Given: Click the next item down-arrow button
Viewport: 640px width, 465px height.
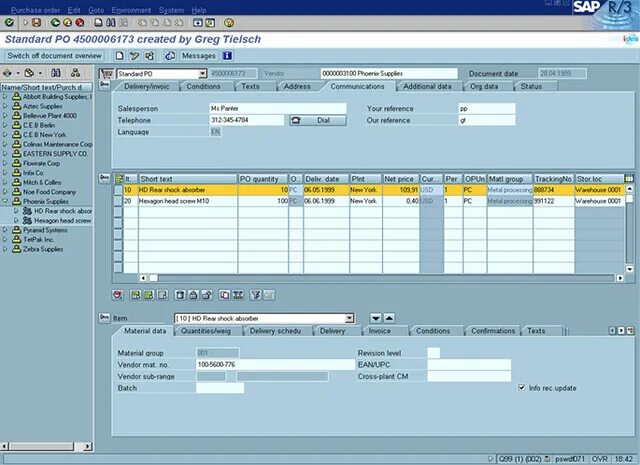Looking at the screenshot, I should point(376,318).
